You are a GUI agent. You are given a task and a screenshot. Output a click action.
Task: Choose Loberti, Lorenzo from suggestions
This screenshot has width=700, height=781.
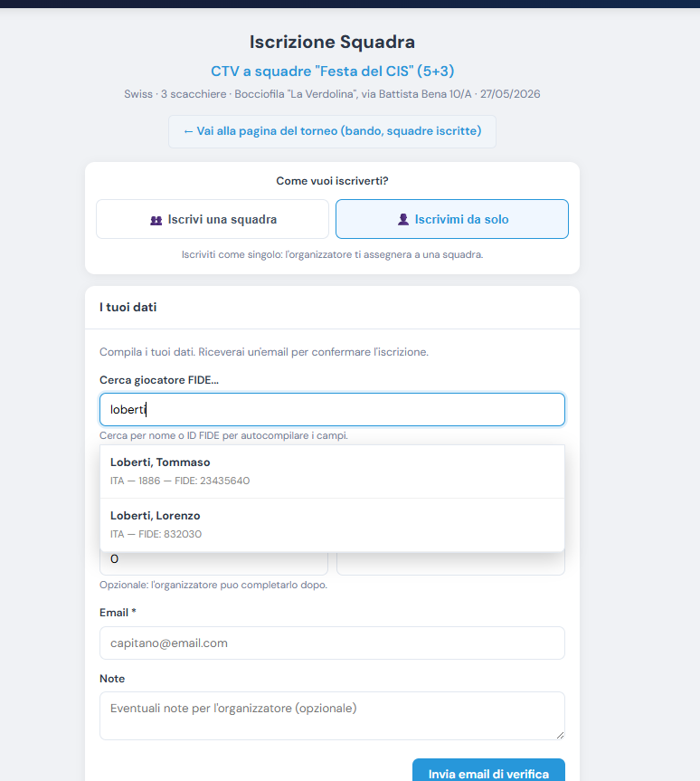332,525
